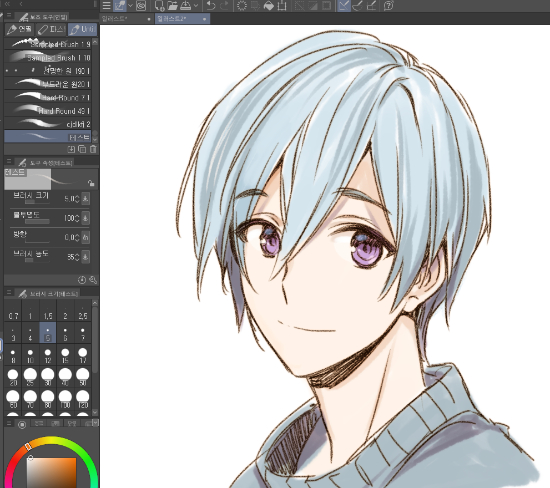The width and height of the screenshot is (550, 488).
Task: Toggle snap to grid icon
Action: pos(371,6)
